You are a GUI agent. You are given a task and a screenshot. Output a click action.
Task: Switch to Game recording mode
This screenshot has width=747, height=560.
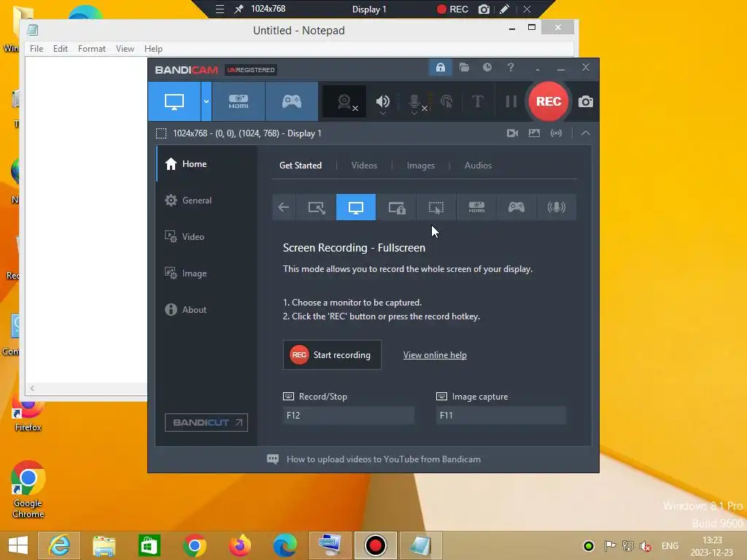(292, 101)
